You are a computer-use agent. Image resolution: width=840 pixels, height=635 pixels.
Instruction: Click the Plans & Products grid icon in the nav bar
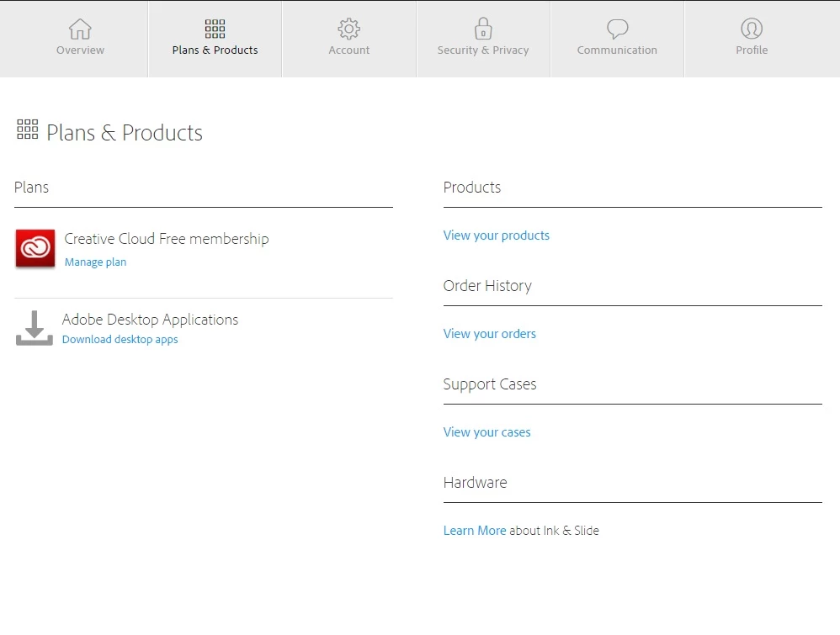tap(215, 29)
